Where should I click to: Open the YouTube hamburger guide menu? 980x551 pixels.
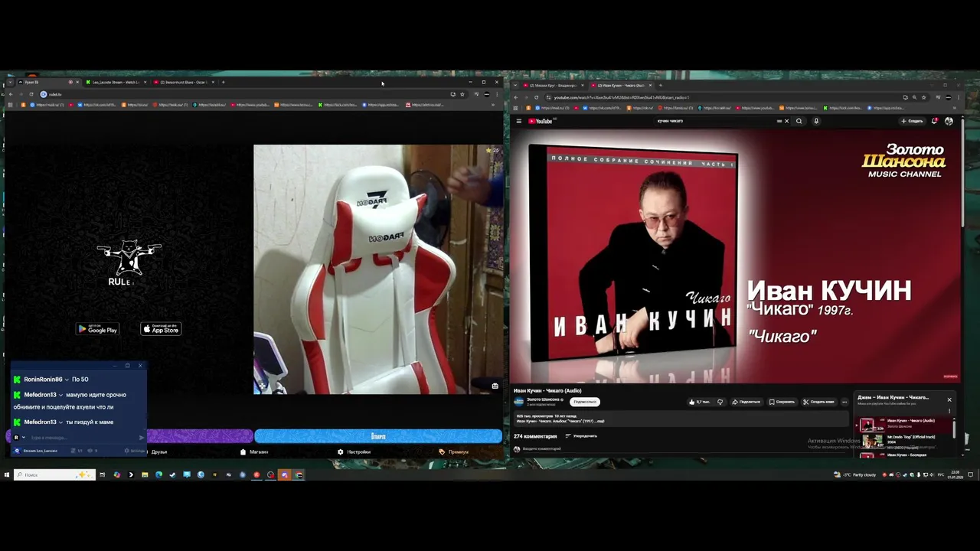coord(518,121)
